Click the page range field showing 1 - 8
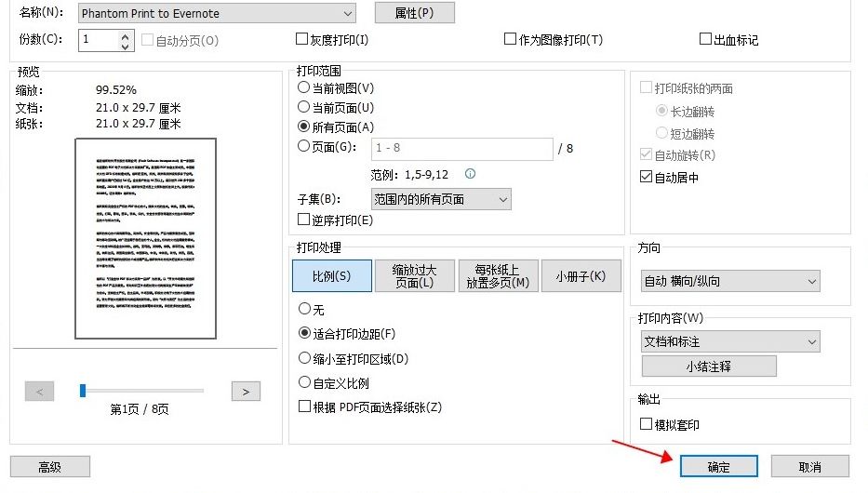 click(x=462, y=149)
